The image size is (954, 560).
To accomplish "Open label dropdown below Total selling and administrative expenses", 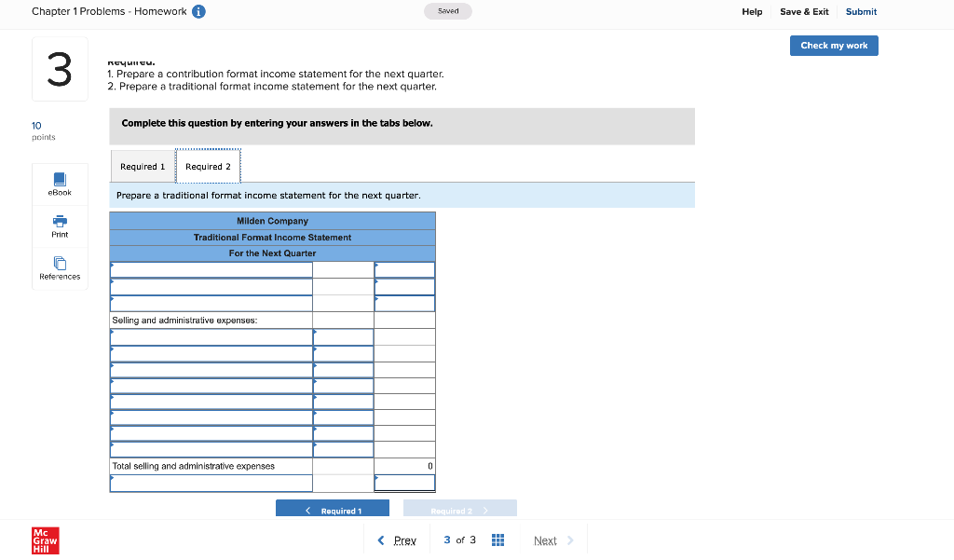I will (x=211, y=484).
